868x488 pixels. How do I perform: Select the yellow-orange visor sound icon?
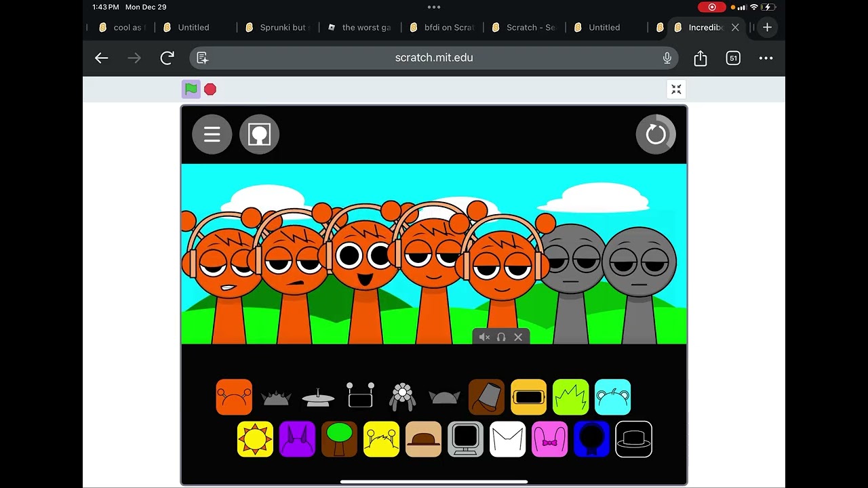click(x=528, y=397)
